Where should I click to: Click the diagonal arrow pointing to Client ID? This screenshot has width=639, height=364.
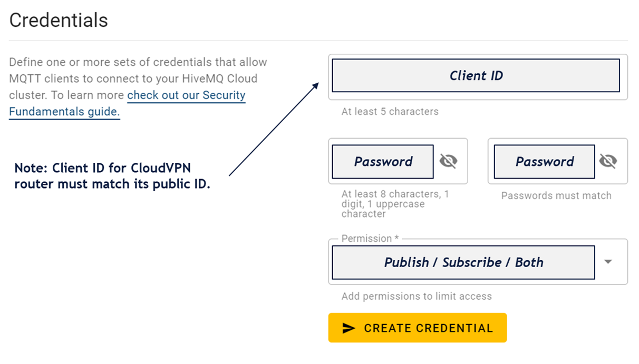coord(274,129)
